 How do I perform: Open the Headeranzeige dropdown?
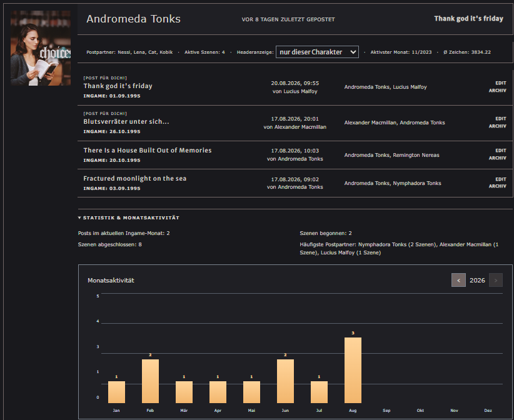[x=317, y=52]
